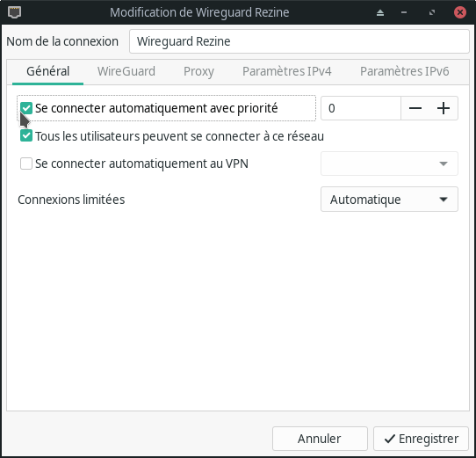Uncheck Se connecter automatiquement avec priorité

(x=26, y=108)
